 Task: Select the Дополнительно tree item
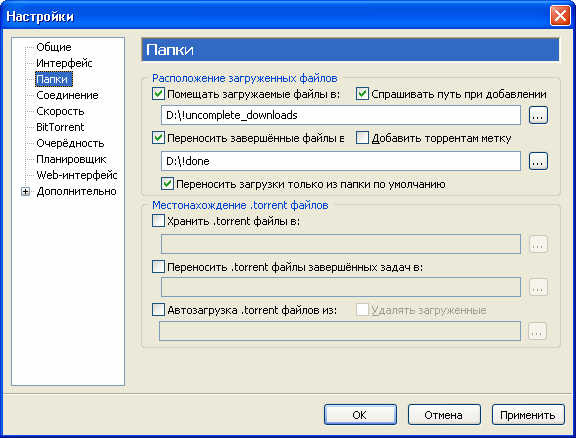tap(76, 191)
